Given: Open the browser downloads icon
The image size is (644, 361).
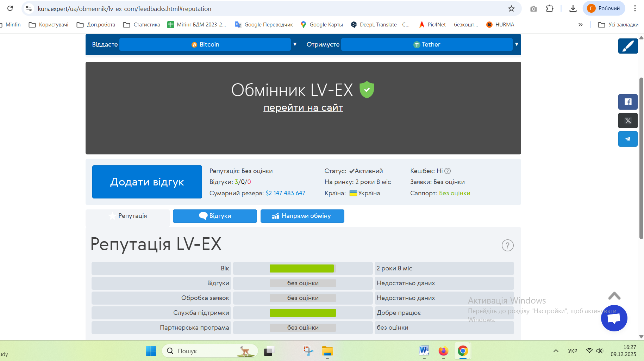Looking at the screenshot, I should (x=573, y=8).
